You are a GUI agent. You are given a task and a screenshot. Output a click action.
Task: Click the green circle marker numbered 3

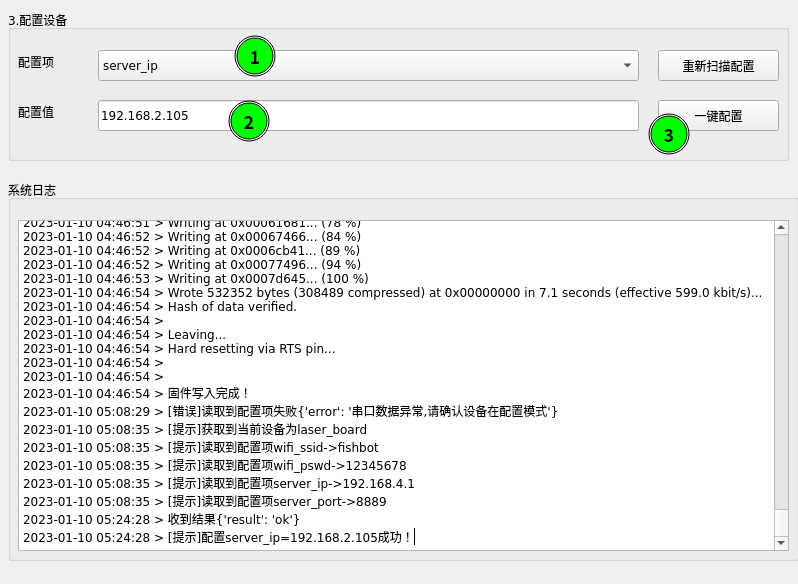[669, 135]
